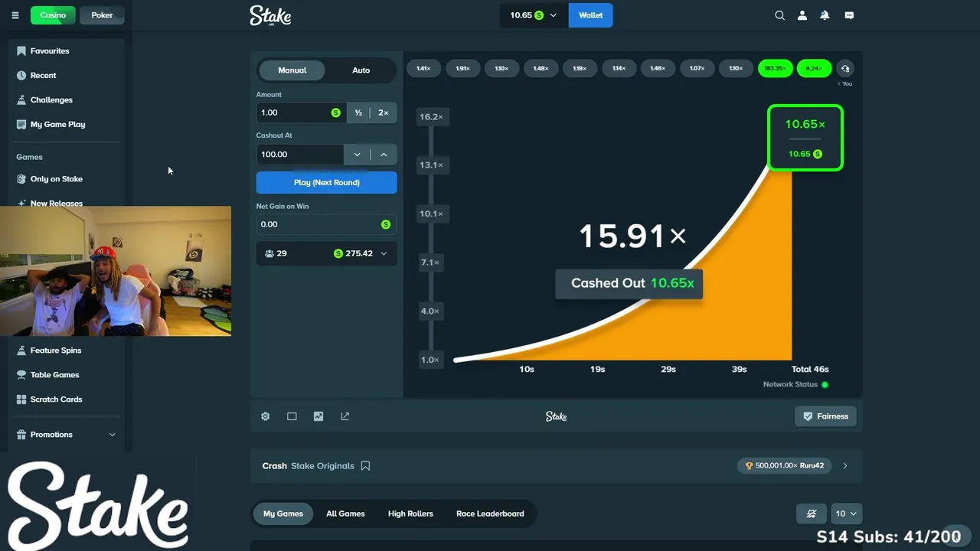This screenshot has width=980, height=551.
Task: Click the My Game Play icon
Action: point(21,124)
